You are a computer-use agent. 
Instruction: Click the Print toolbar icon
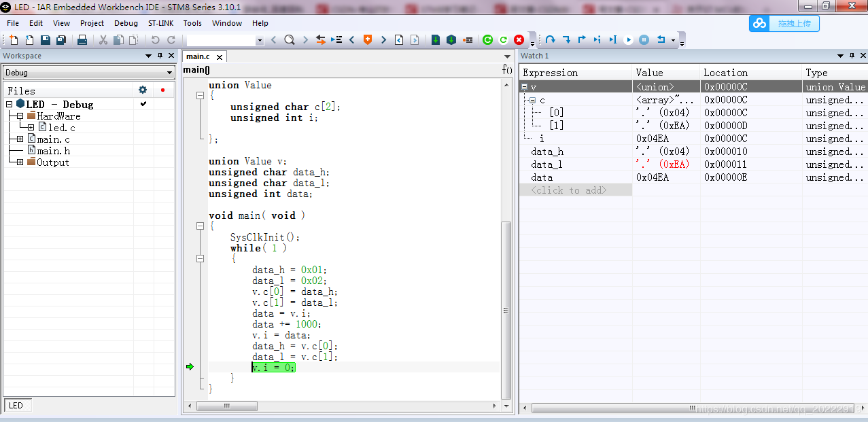click(82, 40)
